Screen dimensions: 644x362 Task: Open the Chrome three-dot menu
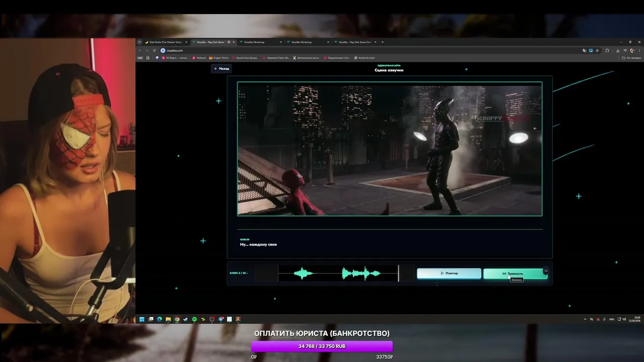click(639, 50)
